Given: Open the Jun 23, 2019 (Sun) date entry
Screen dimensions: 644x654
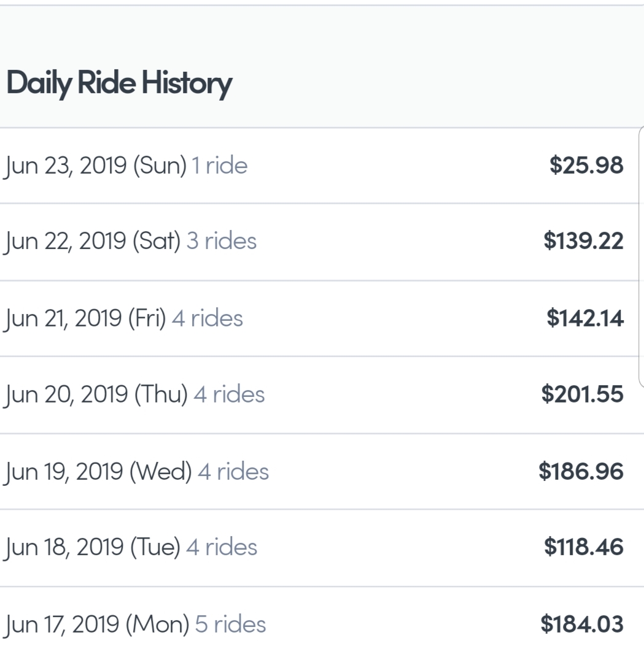Looking at the screenshot, I should 95,166.
